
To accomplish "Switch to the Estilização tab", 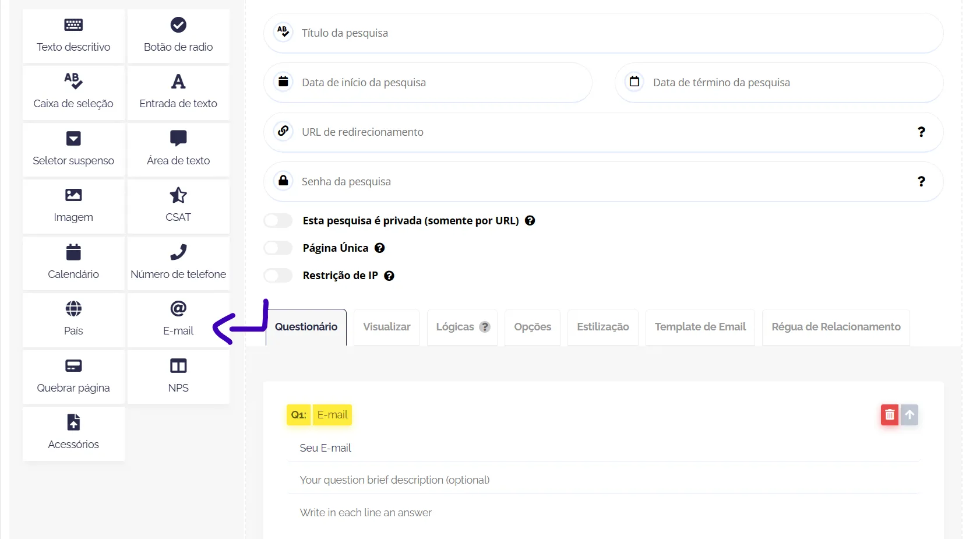I will click(x=603, y=327).
